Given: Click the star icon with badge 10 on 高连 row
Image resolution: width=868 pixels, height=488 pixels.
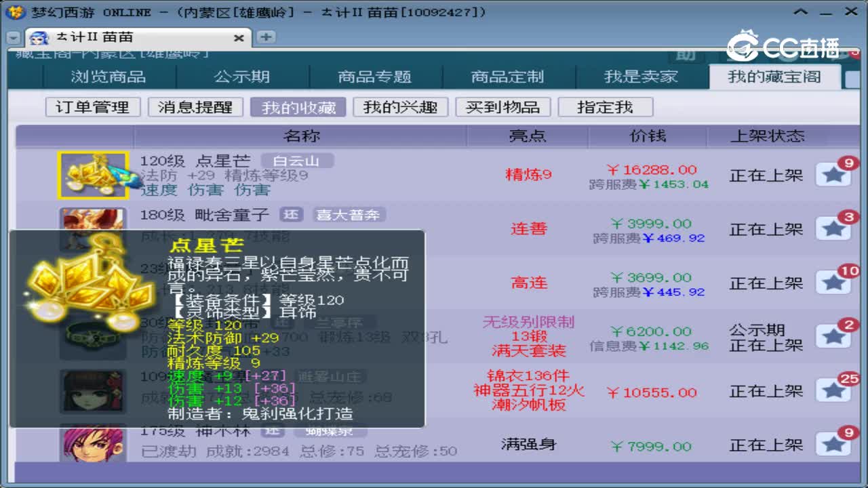Looking at the screenshot, I should 833,283.
